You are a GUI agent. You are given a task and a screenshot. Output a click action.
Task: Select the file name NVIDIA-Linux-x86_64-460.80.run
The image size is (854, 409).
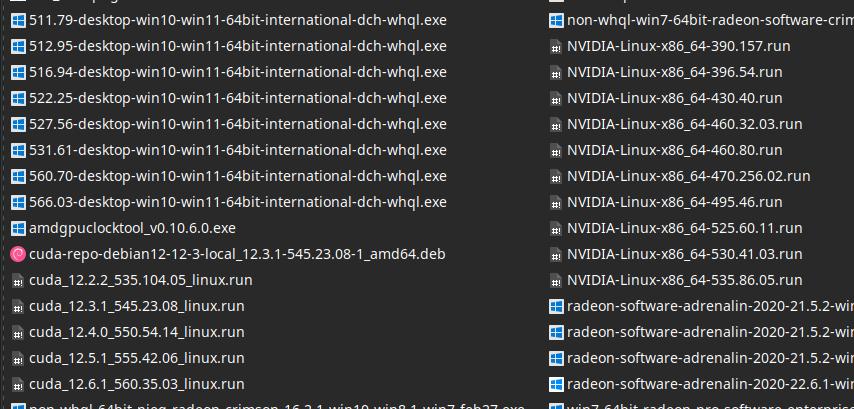[x=675, y=150]
